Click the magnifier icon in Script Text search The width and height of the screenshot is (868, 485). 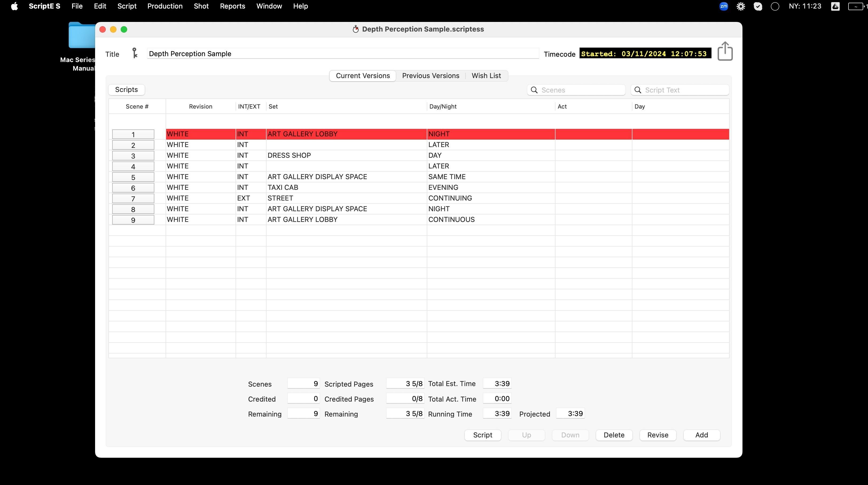[638, 90]
